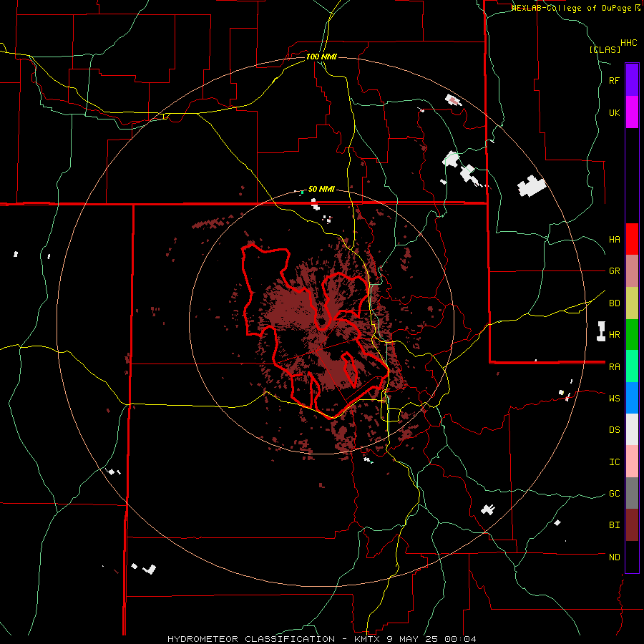Click the magenta UK legend color swatch
Screen dimensions: 644x644
632,112
